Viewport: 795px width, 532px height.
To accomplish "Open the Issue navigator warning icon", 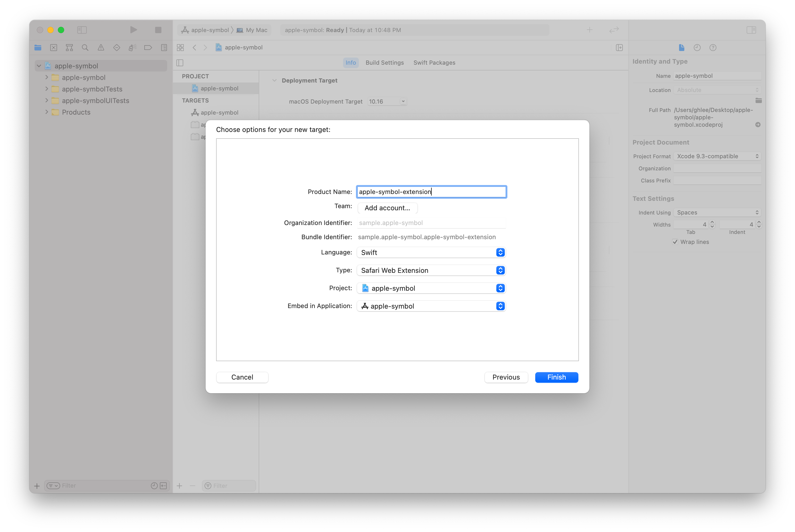I will tap(101, 48).
